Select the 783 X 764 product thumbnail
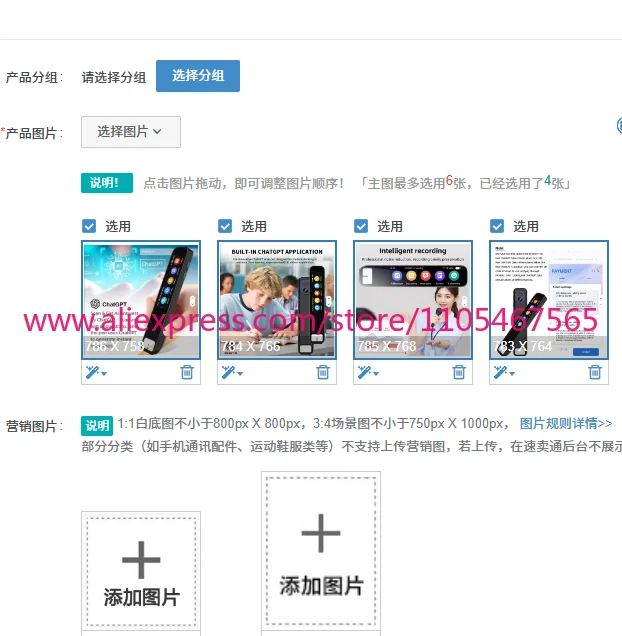 coord(549,300)
